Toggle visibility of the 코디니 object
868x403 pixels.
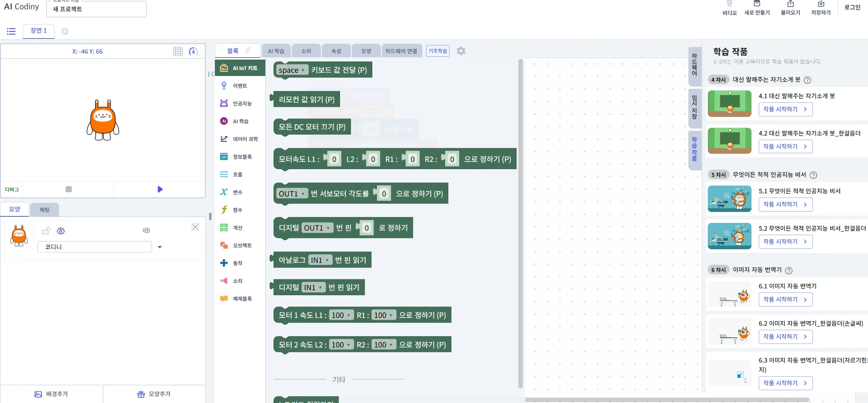point(61,231)
